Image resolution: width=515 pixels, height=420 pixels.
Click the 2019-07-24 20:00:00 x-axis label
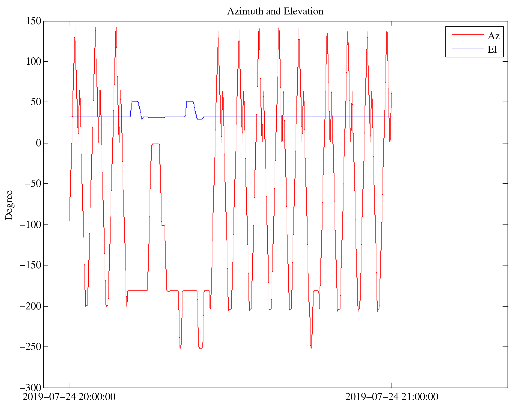pos(69,397)
